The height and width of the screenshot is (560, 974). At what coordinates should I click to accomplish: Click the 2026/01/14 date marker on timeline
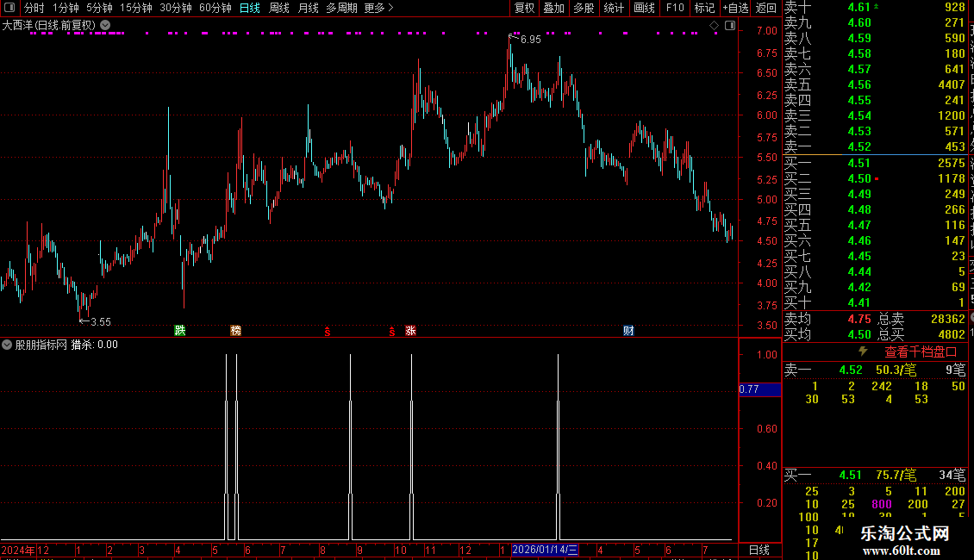tap(545, 550)
